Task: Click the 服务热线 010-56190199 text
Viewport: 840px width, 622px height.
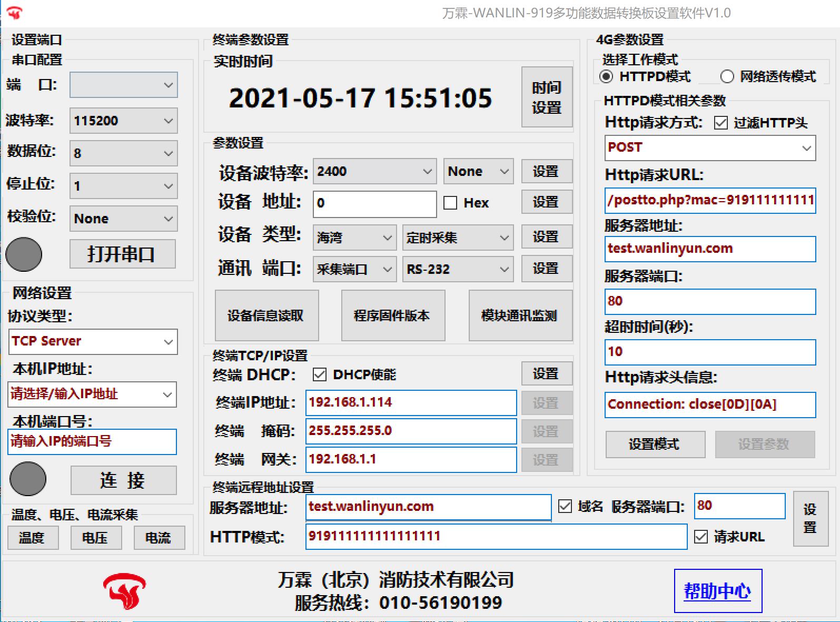Action: pyautogui.click(x=398, y=603)
